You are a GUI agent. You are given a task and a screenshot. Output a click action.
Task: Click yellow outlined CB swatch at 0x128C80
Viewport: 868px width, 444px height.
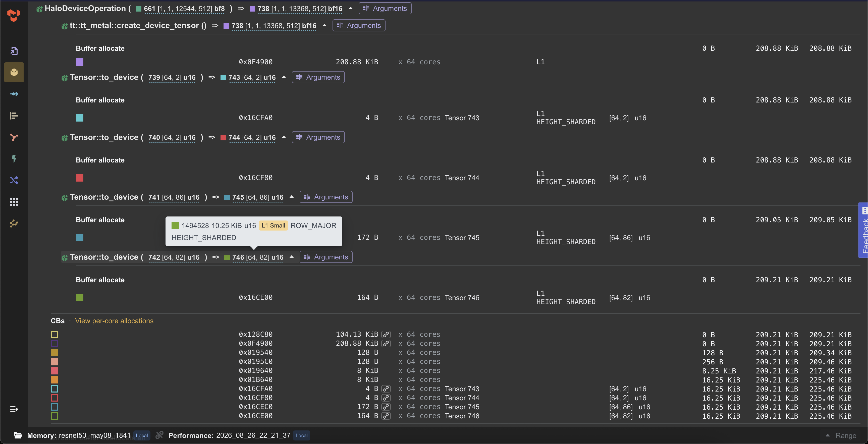[55, 335]
